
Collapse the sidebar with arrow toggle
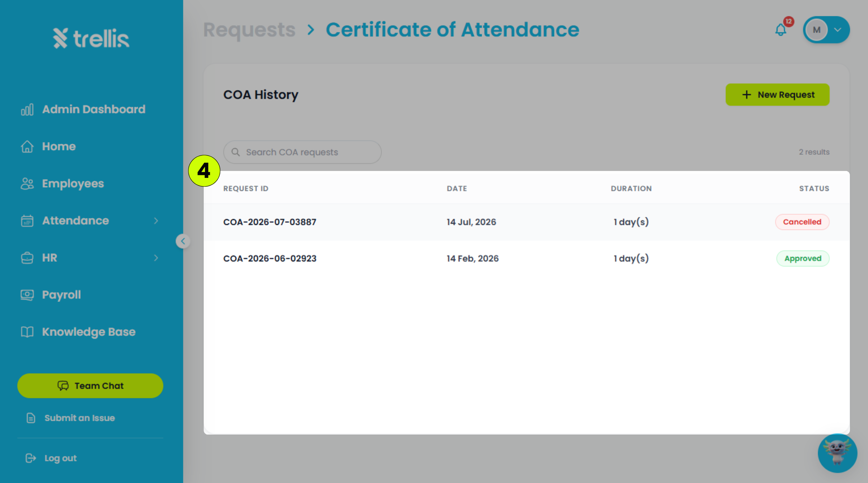pyautogui.click(x=183, y=241)
